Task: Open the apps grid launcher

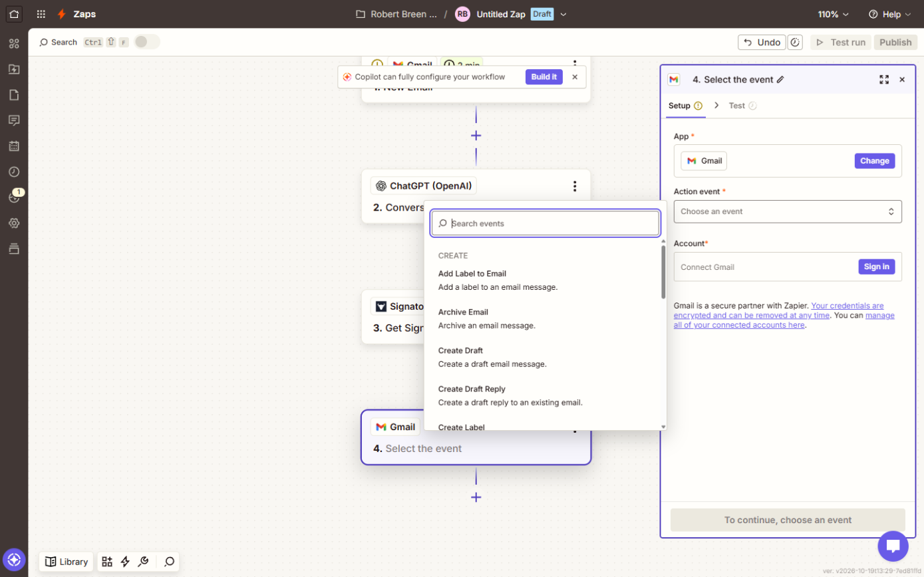Action: (41, 14)
